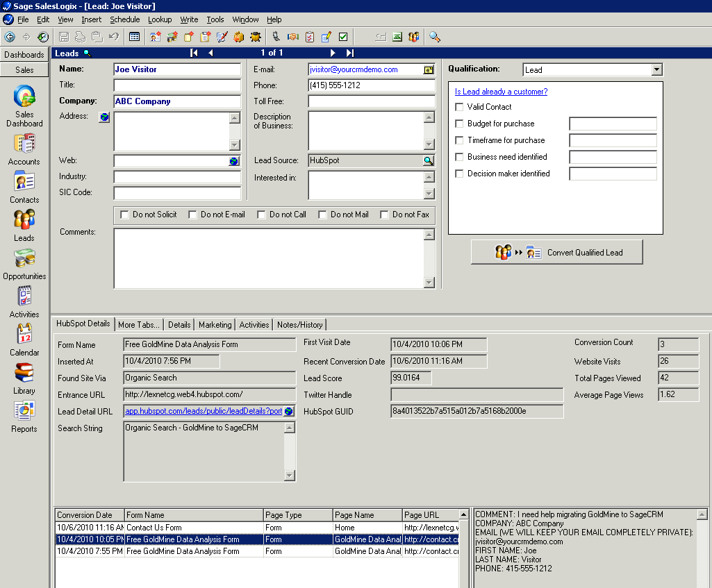
Task: Click the New Opportunity coins icon
Action: coord(172,37)
